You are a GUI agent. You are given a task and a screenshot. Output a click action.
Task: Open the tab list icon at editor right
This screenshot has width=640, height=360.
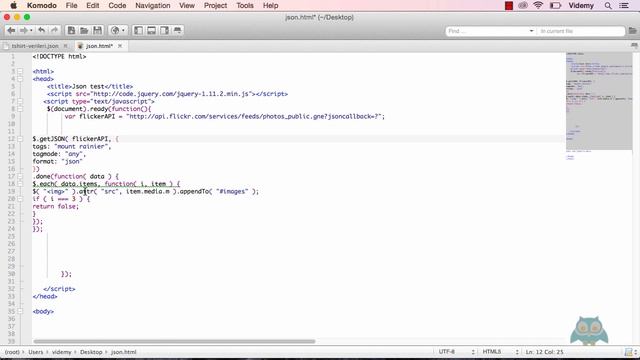[634, 46]
